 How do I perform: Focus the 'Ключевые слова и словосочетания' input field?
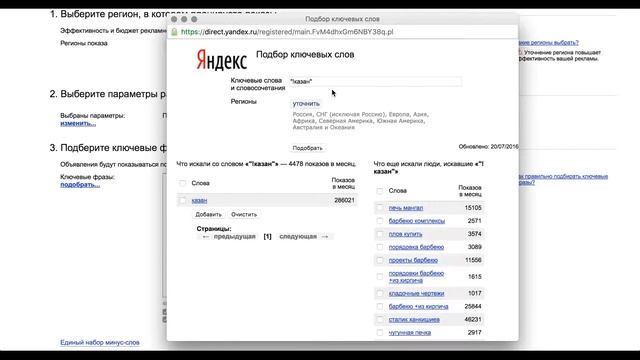(x=376, y=82)
